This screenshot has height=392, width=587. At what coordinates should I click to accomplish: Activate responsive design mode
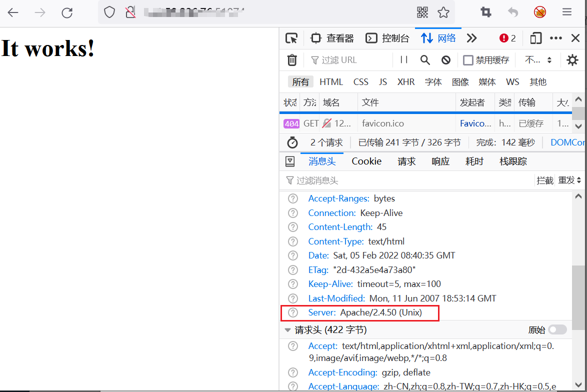pyautogui.click(x=535, y=37)
